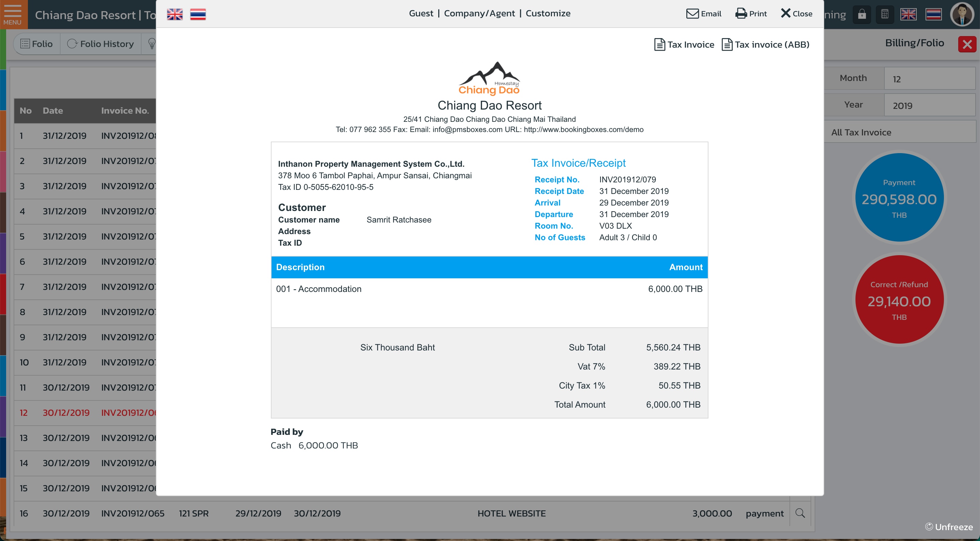This screenshot has height=541, width=980.
Task: Click the Year field showing 2019
Action: 929,105
